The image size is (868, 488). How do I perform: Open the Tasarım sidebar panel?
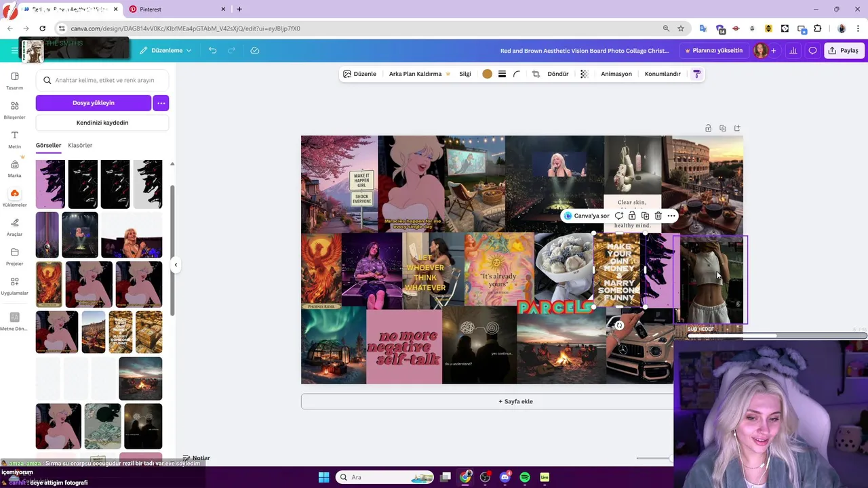(14, 81)
